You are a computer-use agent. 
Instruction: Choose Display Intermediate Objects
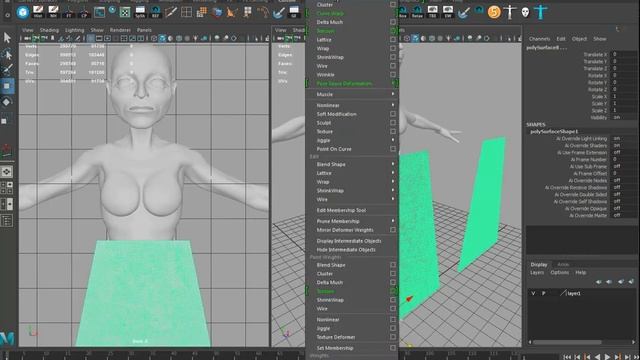349,241
